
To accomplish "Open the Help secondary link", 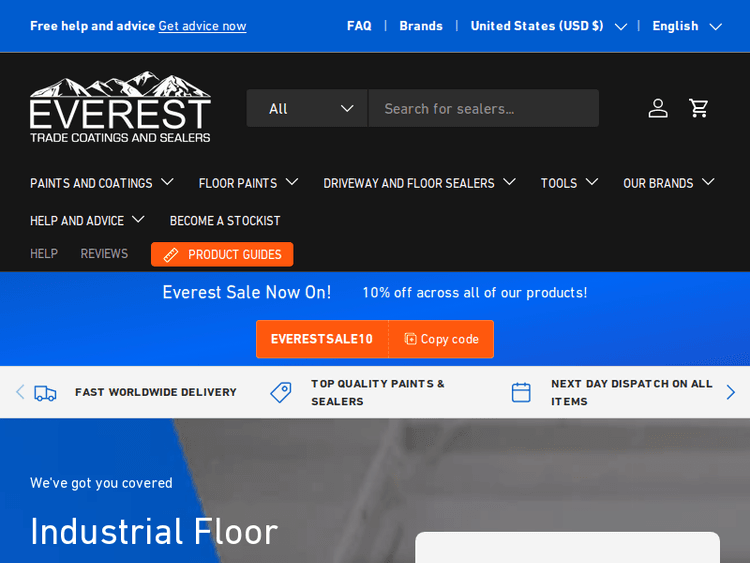I will pyautogui.click(x=44, y=254).
